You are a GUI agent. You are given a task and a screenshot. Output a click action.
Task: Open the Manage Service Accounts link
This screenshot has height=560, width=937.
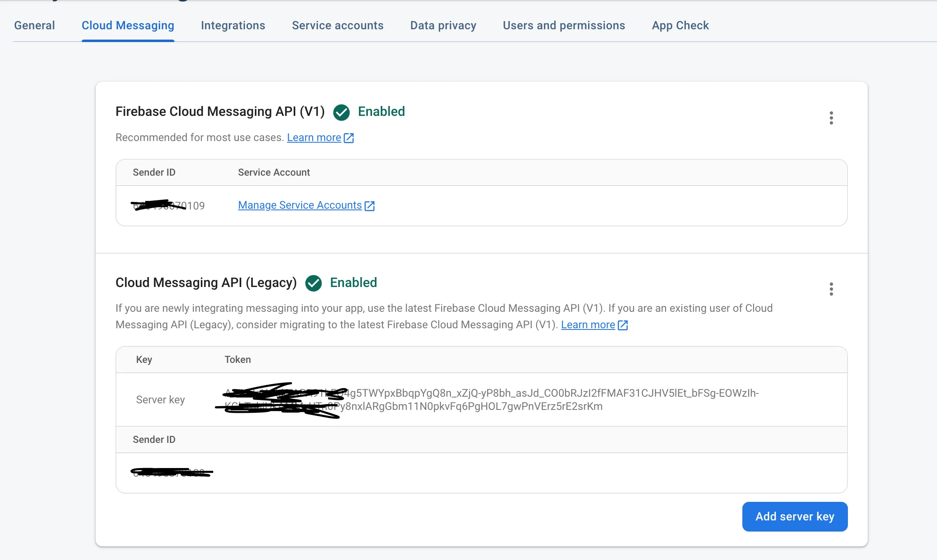tap(300, 205)
